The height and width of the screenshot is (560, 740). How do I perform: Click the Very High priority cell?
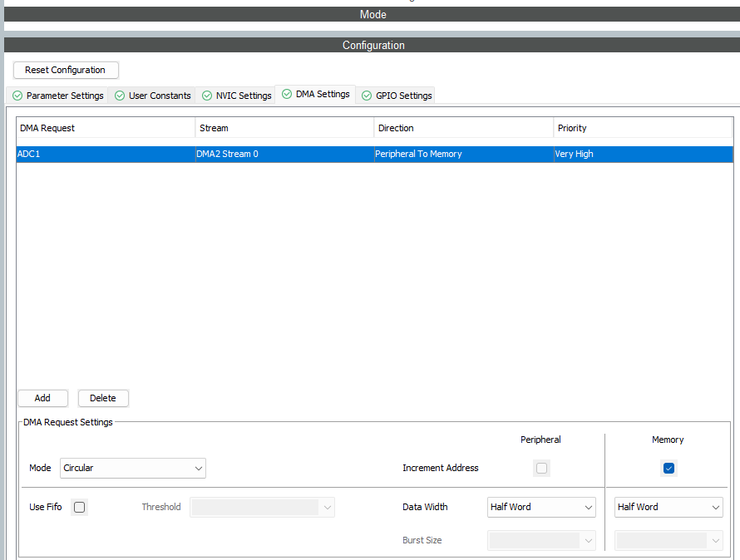coord(644,155)
